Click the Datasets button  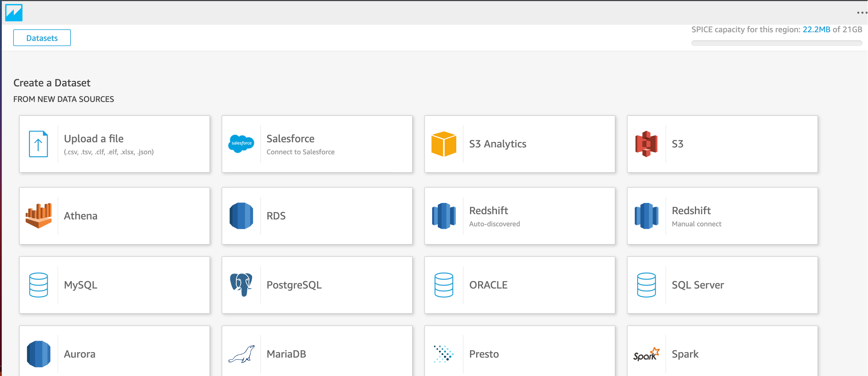point(42,38)
